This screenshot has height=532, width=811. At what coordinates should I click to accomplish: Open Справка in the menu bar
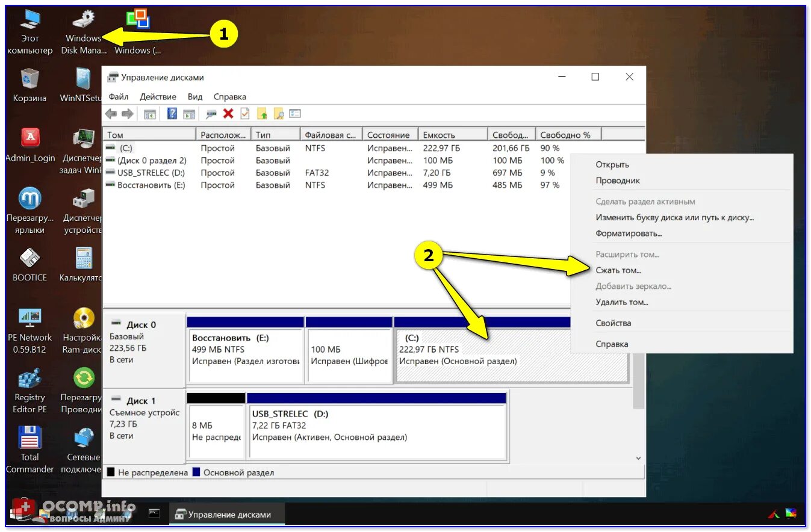click(x=230, y=97)
